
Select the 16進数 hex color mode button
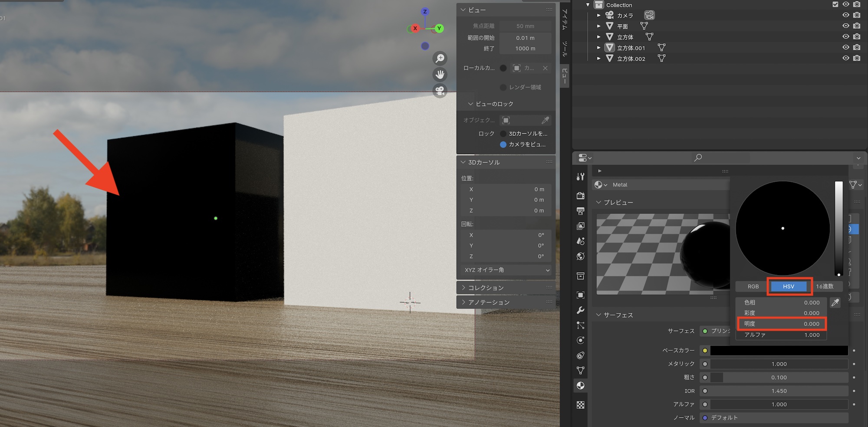[x=824, y=286]
